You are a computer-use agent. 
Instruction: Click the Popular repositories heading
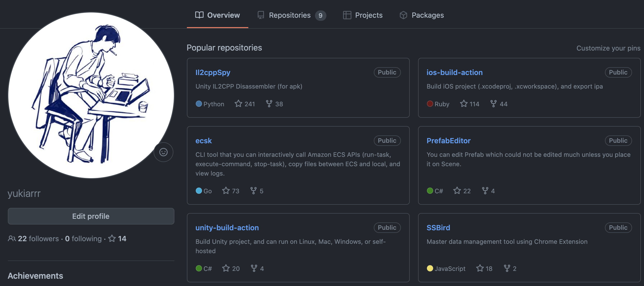[224, 48]
